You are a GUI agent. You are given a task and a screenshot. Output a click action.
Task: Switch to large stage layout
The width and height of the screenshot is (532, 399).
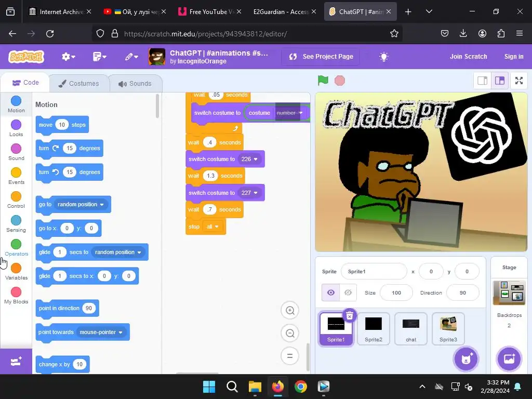click(x=500, y=81)
